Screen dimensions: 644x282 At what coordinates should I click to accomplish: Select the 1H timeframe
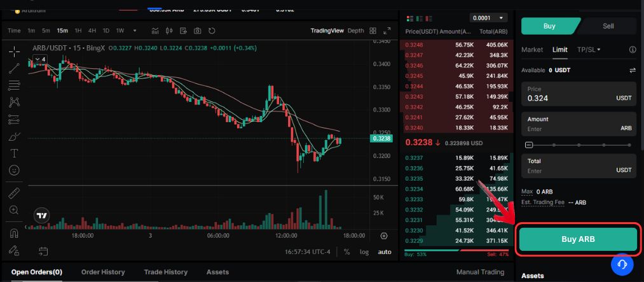coord(78,31)
